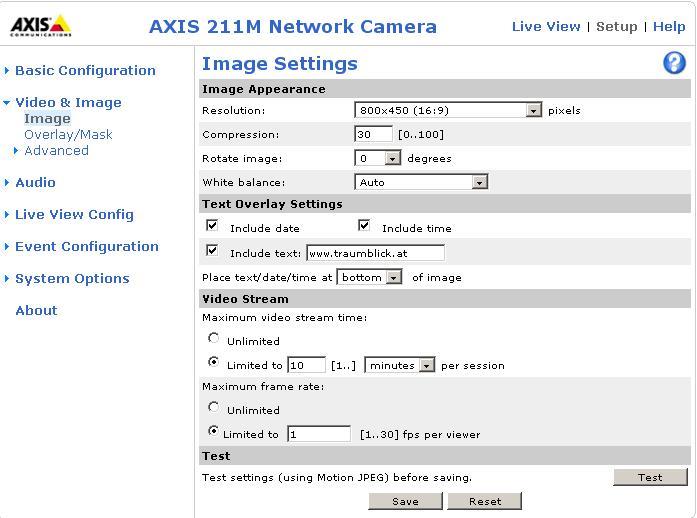Click the Test button
The height and width of the screenshot is (518, 697).
tap(650, 477)
